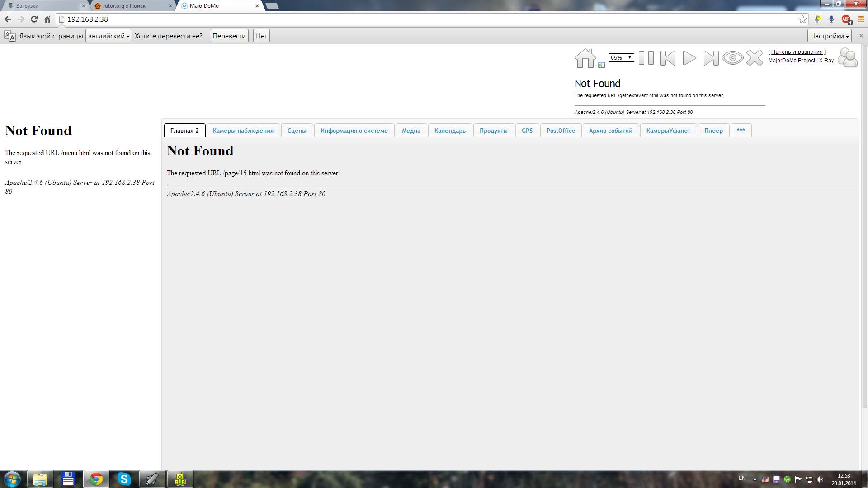868x488 pixels.
Task: Click the MajorDoMo home icon
Action: click(585, 58)
